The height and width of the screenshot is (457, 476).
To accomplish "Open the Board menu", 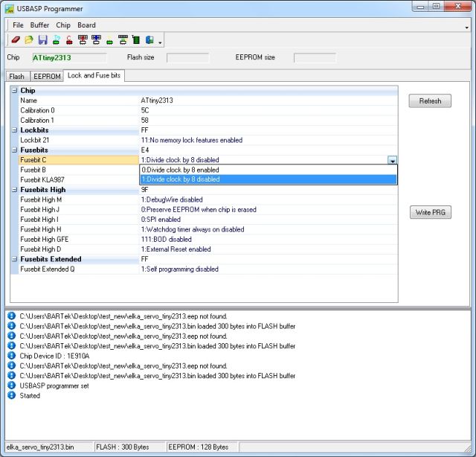I will pyautogui.click(x=86, y=25).
